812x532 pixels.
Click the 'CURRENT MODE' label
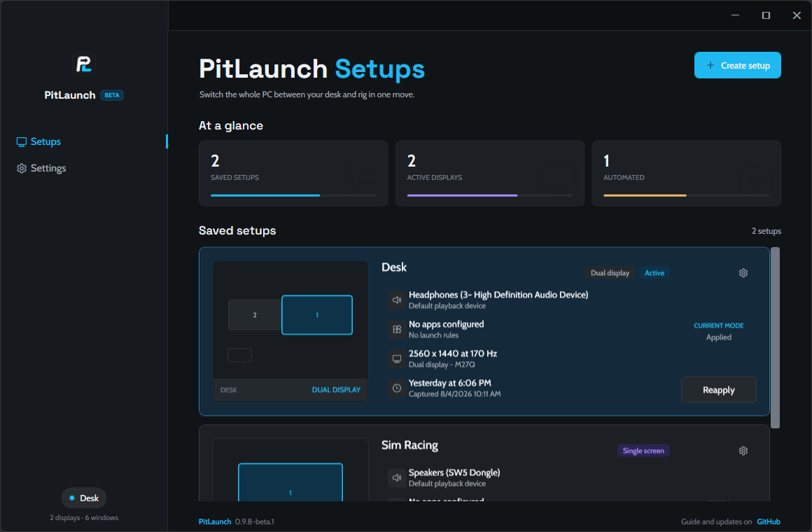click(718, 325)
